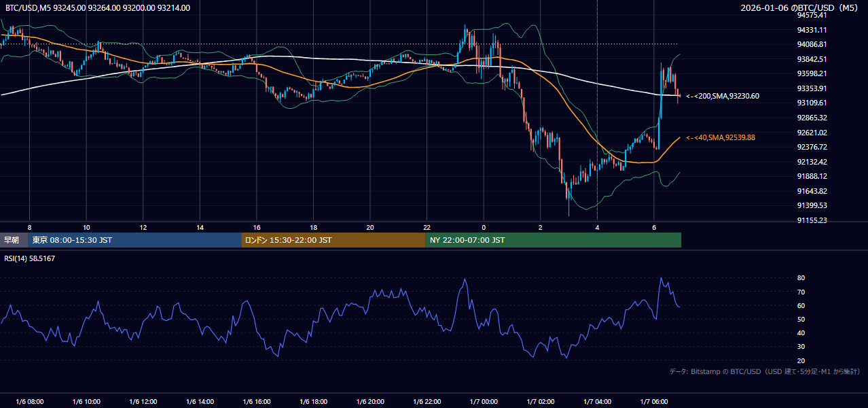
Task: Click the 94331.11 price axis label
Action: tap(812, 30)
